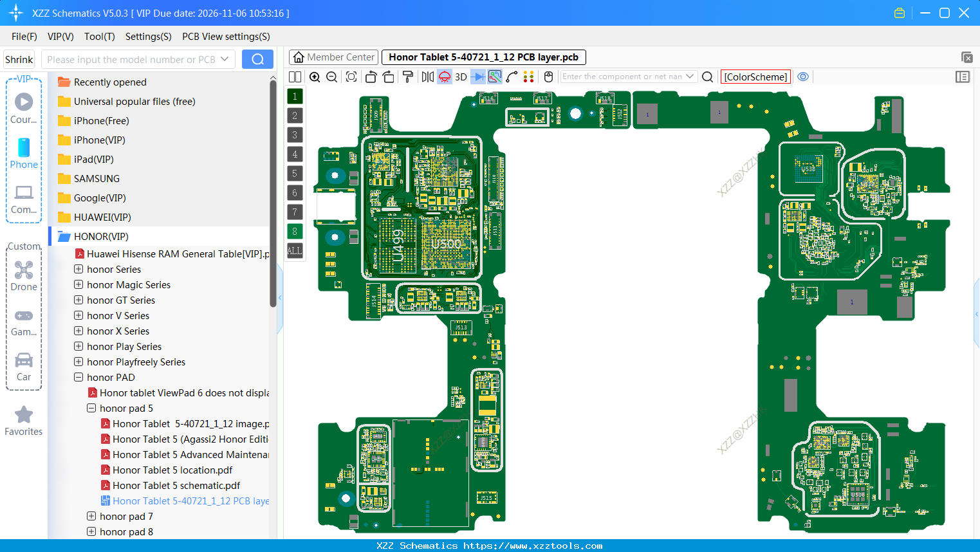This screenshot has height=552, width=980.
Task: Select the Zoom In tool
Action: tap(315, 77)
